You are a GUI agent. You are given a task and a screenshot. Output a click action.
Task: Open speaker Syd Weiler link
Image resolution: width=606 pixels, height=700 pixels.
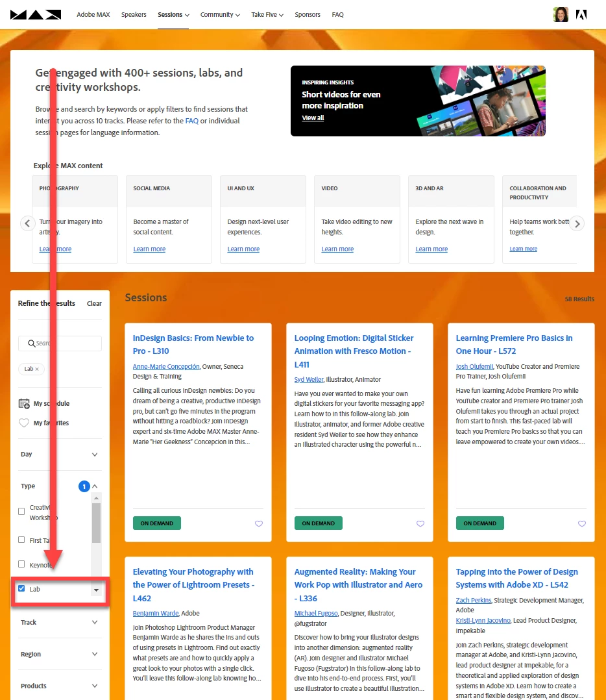[309, 379]
